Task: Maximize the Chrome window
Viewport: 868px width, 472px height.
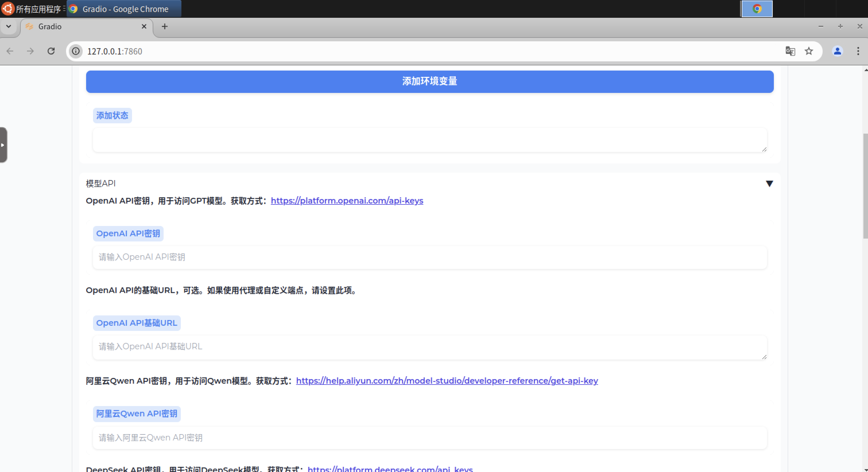Action: click(x=840, y=26)
